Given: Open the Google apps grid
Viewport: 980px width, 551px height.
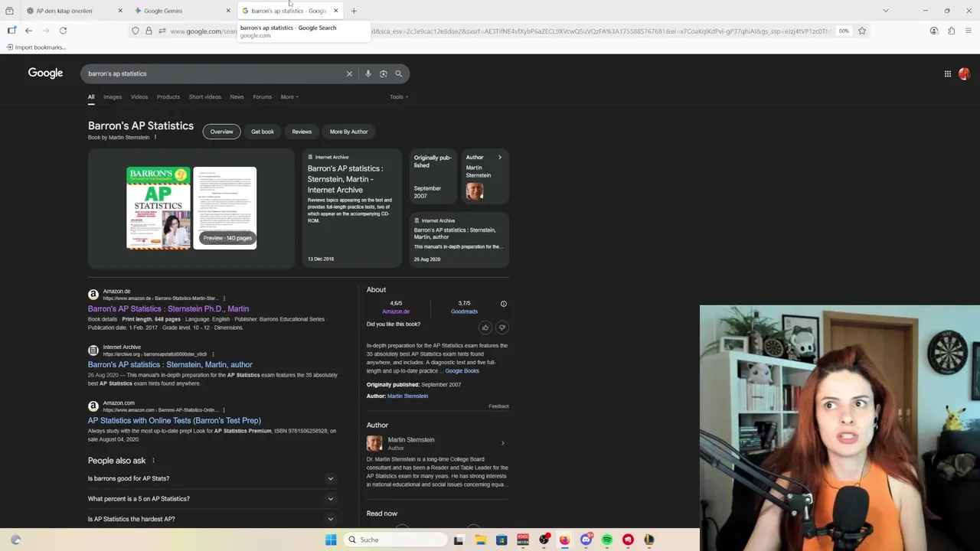Looking at the screenshot, I should click(x=947, y=74).
